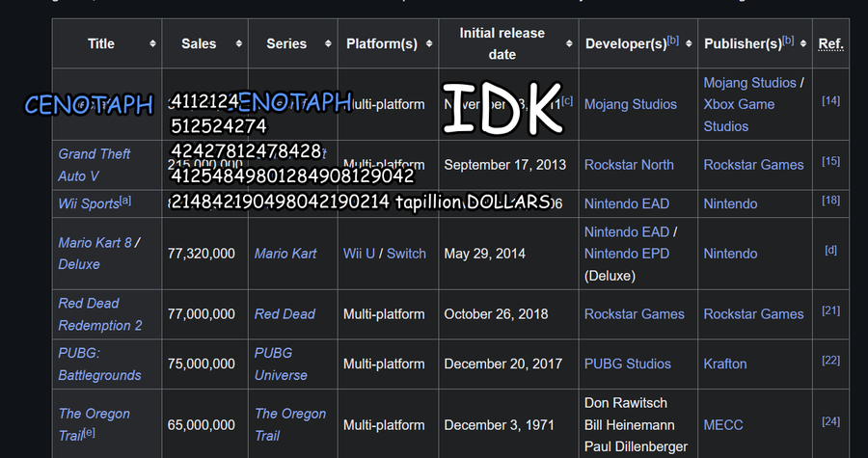Screen dimensions: 868x458
Task: Open The Oregon Trail link in Title column
Action: [95, 425]
